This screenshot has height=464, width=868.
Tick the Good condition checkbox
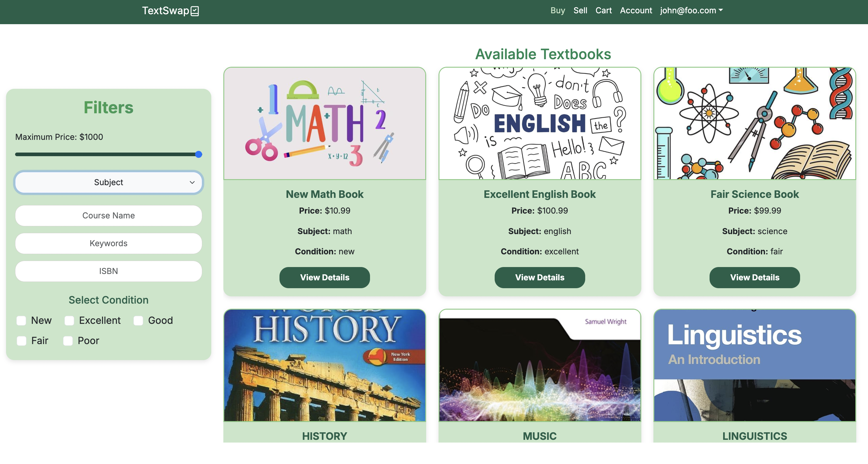(x=138, y=320)
